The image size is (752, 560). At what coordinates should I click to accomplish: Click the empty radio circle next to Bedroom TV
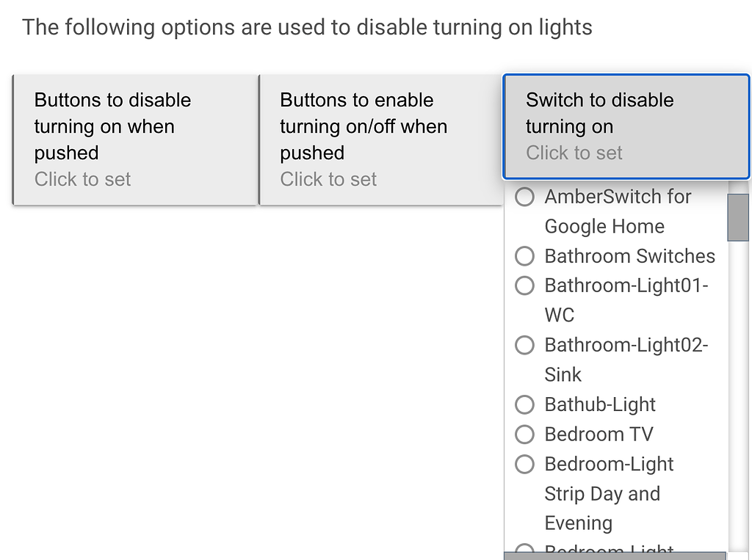(x=524, y=434)
